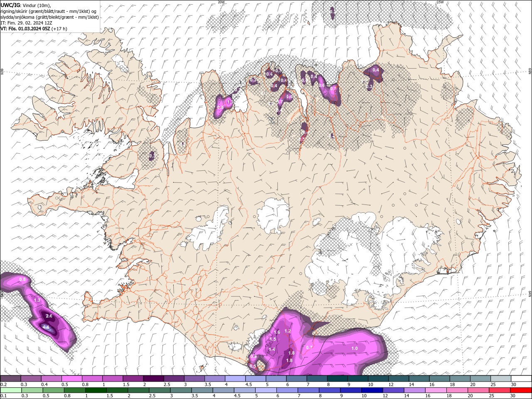Click upper legend swatch between 4 and 4.5
The height and width of the screenshot is (399, 532).
pos(235,379)
